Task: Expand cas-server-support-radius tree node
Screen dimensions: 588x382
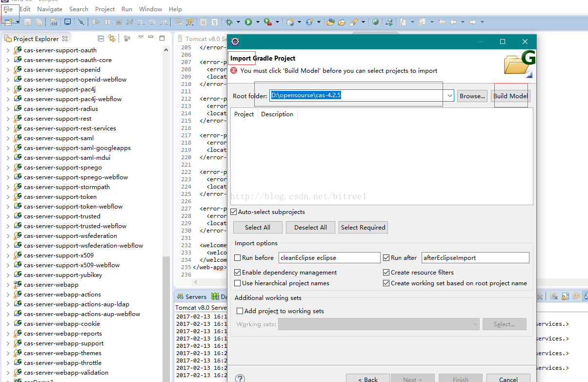Action: (x=7, y=109)
